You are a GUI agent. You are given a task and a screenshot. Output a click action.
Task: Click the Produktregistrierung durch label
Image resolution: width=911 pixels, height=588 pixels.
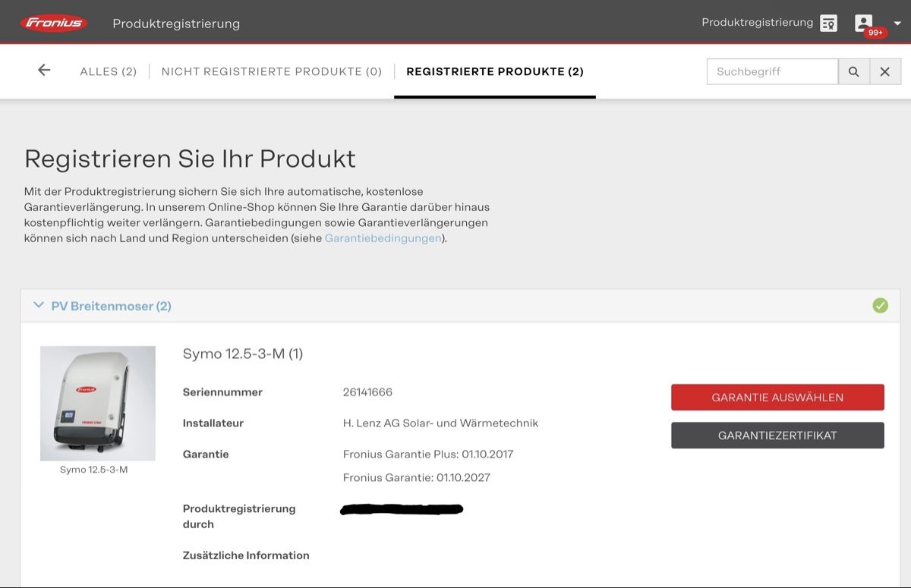pyautogui.click(x=239, y=517)
